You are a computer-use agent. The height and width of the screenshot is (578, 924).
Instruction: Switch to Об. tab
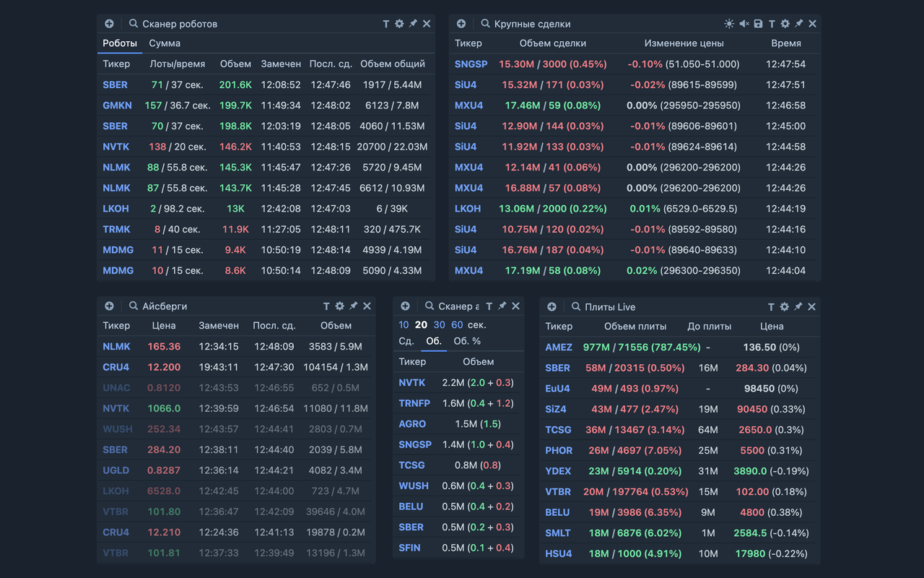434,341
